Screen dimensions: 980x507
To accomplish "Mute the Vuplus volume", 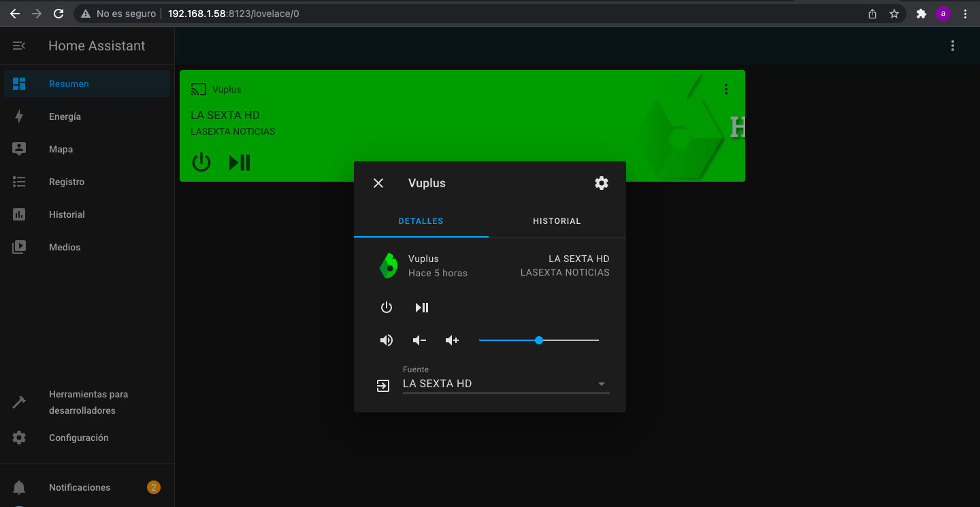I will (387, 340).
